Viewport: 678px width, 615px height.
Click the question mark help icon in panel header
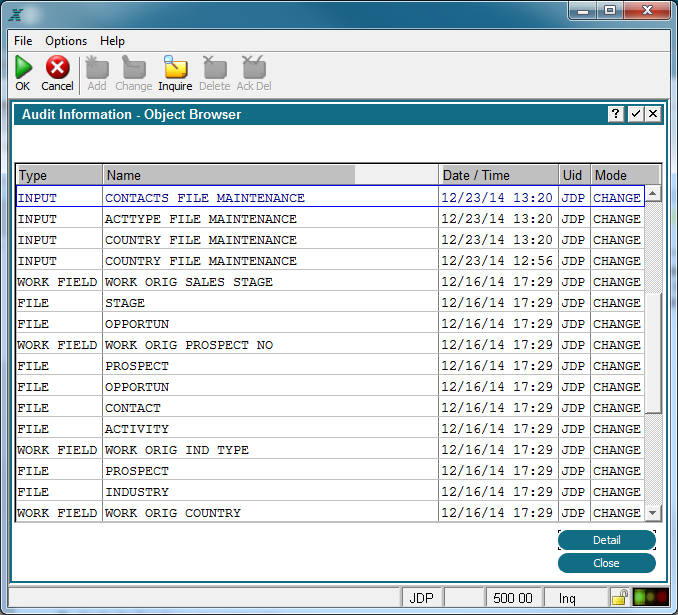tap(615, 114)
